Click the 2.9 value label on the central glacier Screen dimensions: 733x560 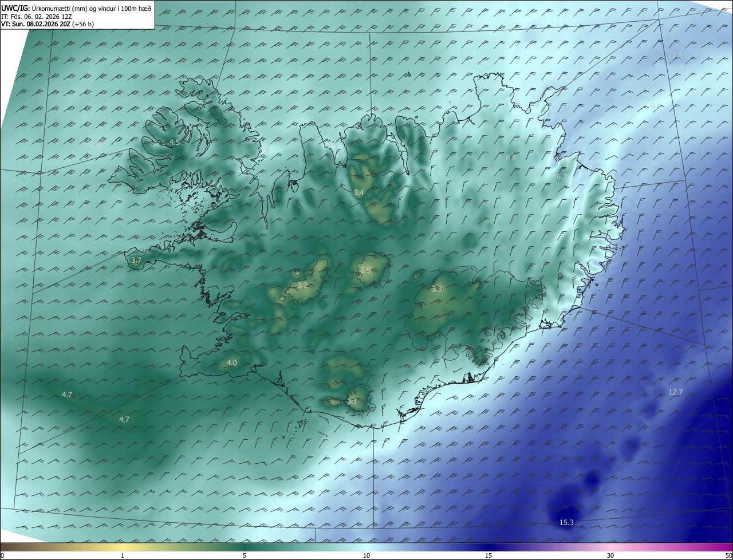click(x=365, y=270)
